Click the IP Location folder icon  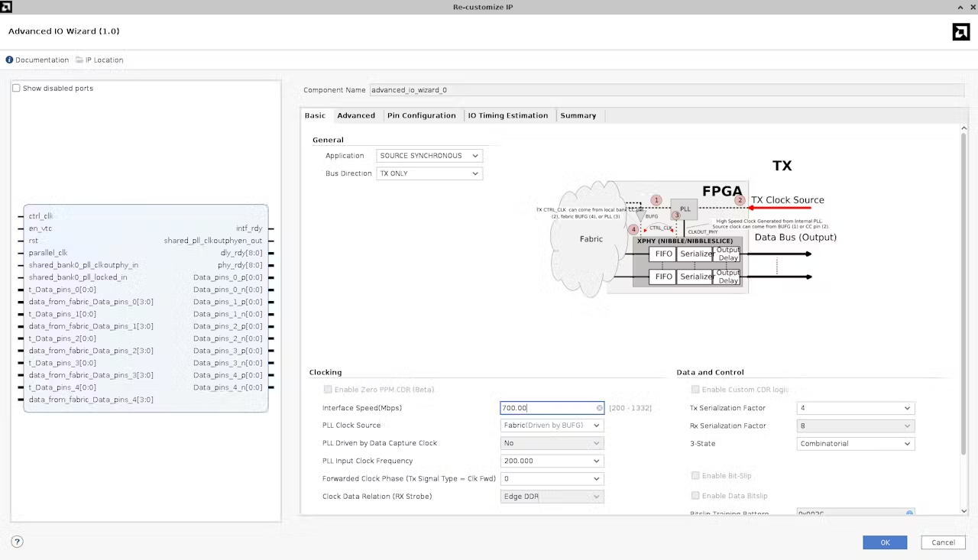click(79, 60)
